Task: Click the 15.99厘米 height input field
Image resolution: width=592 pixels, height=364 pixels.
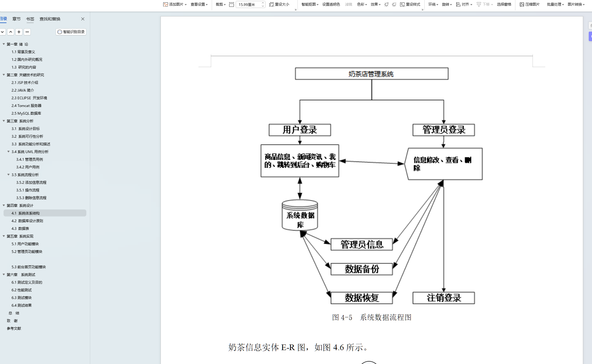Action: [x=248, y=4]
